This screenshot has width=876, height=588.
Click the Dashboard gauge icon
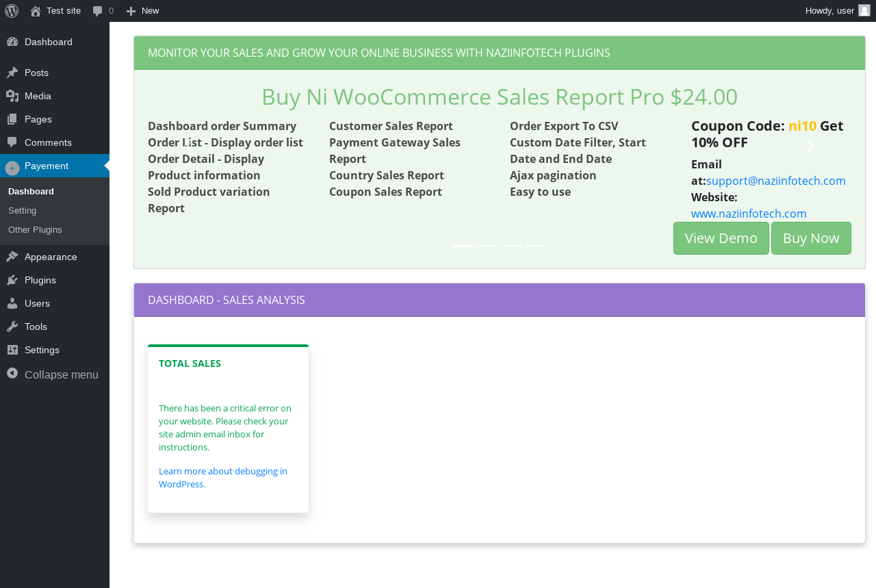pyautogui.click(x=12, y=42)
